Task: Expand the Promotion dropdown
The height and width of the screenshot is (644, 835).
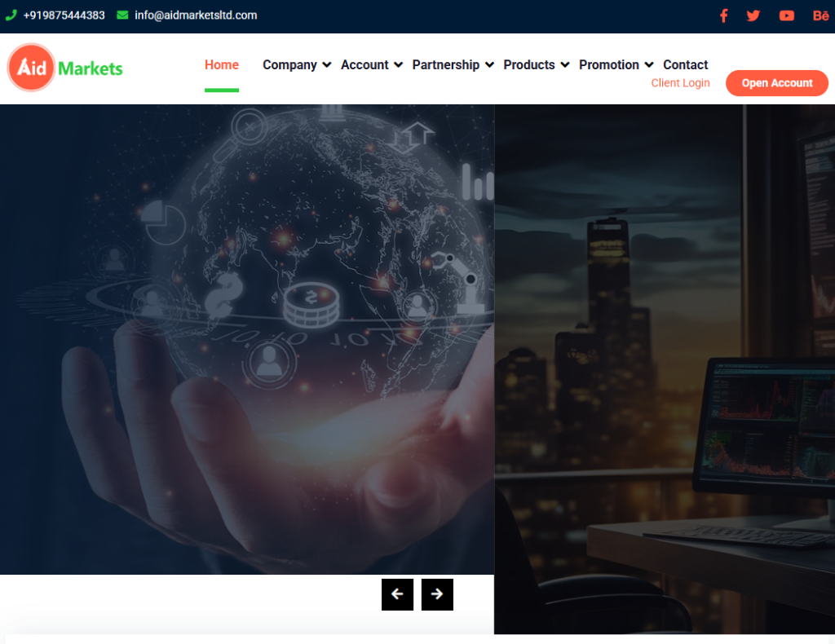Action: tap(616, 65)
